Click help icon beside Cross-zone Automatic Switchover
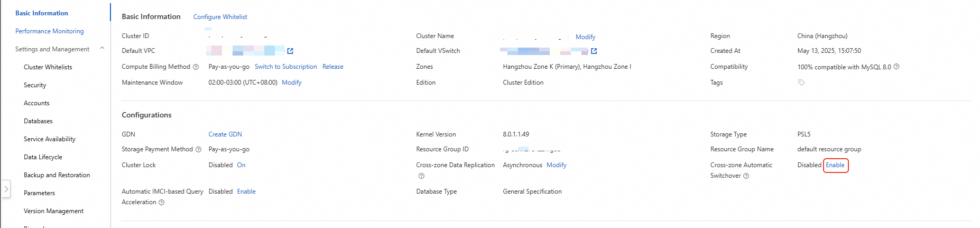This screenshot has width=980, height=228. (x=746, y=176)
